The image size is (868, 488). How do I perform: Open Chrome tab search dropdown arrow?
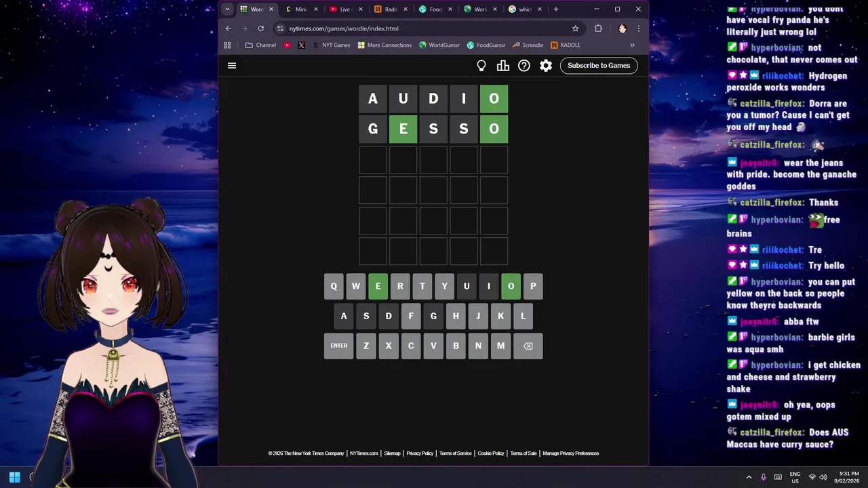pos(227,9)
